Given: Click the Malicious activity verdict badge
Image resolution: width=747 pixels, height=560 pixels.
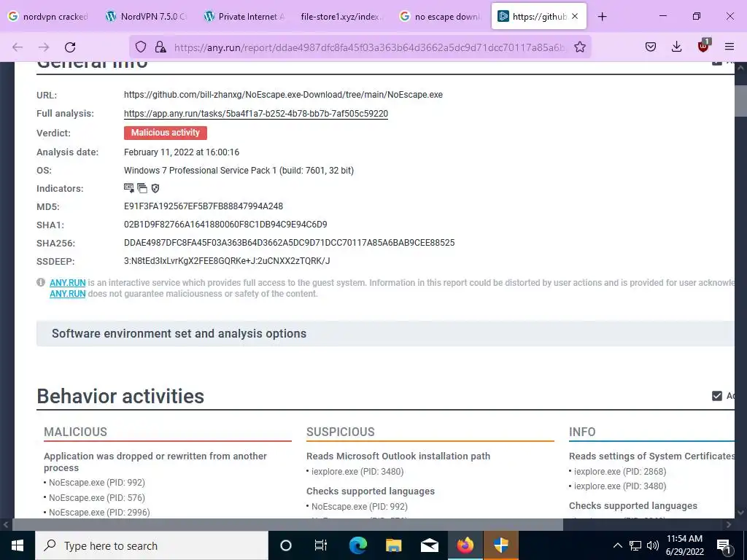Looking at the screenshot, I should [x=166, y=133].
